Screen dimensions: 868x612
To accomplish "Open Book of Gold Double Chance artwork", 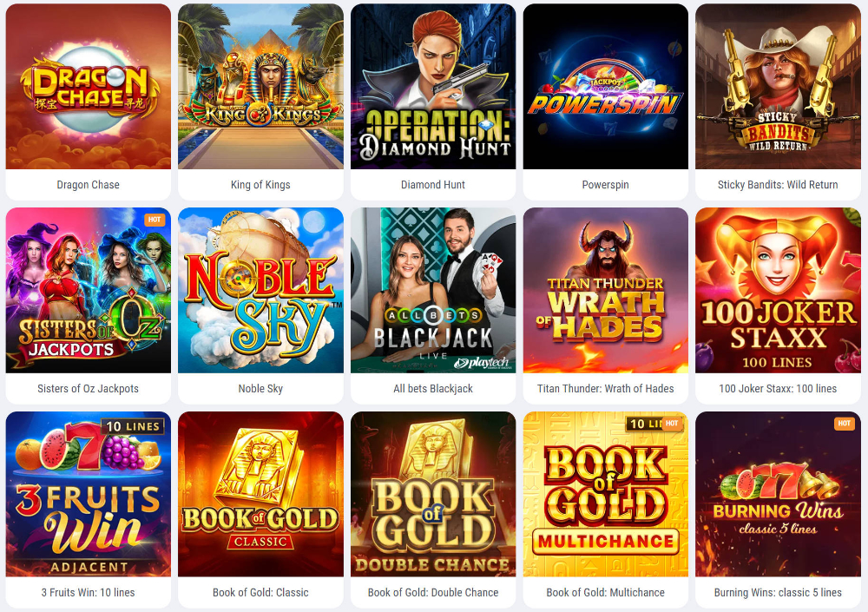I will tap(433, 494).
